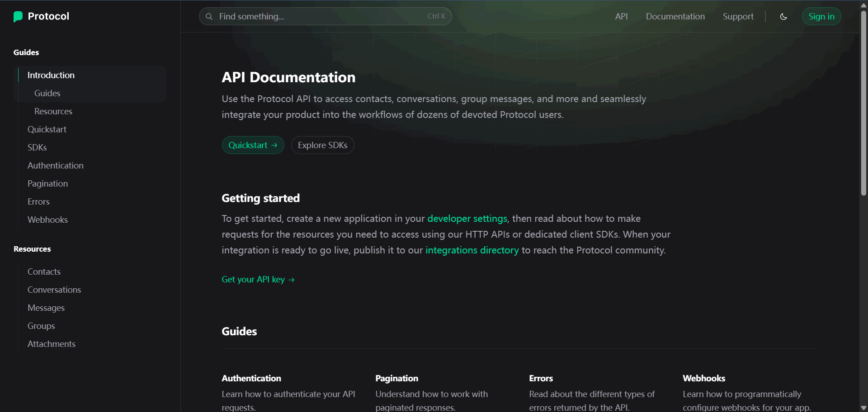Click the Errors guide card heading
Viewport: 868px width, 412px height.
[x=541, y=378]
